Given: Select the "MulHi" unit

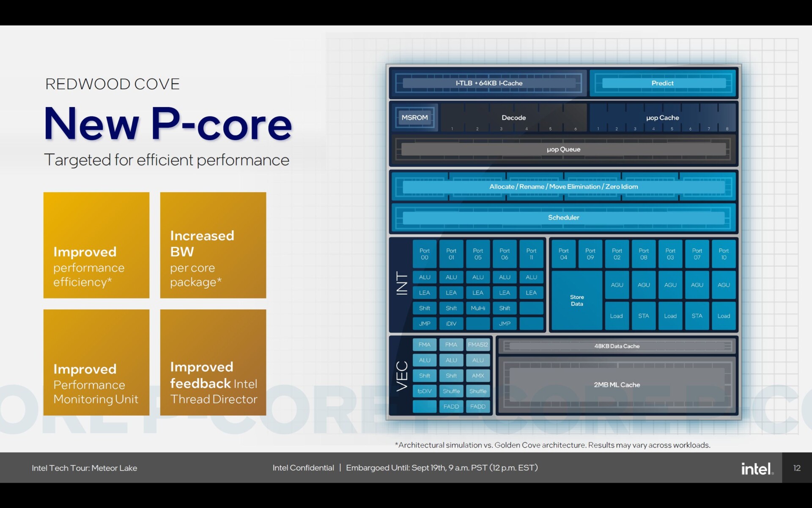Looking at the screenshot, I should point(478,308).
